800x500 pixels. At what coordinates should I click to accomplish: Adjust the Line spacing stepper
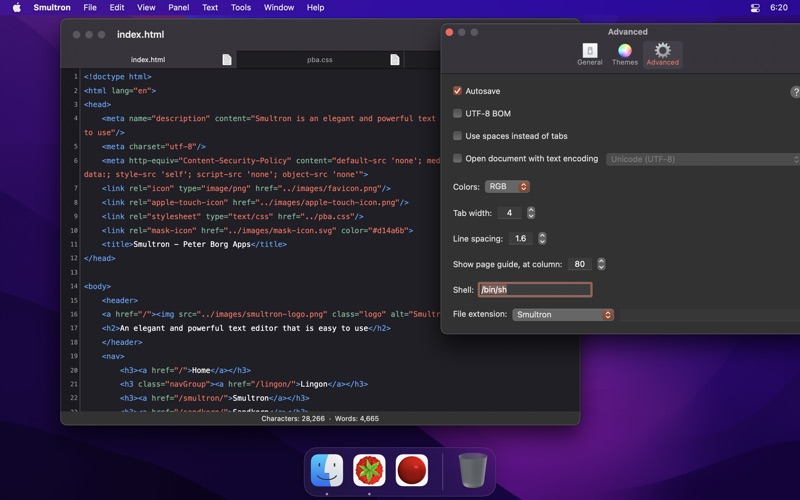pos(542,238)
